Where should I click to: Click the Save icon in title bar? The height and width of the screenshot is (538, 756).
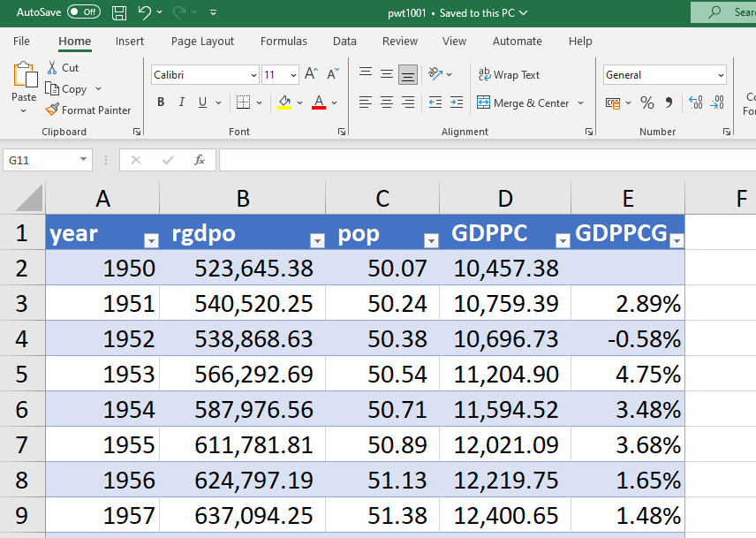click(119, 12)
